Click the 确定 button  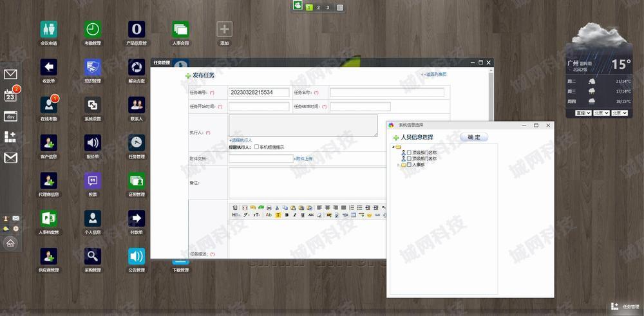[x=474, y=137]
